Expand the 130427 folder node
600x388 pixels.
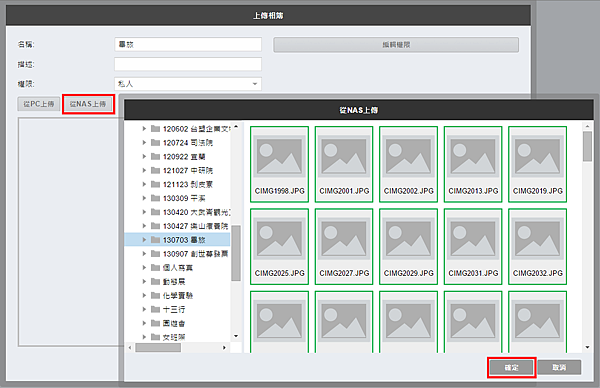tap(144, 226)
